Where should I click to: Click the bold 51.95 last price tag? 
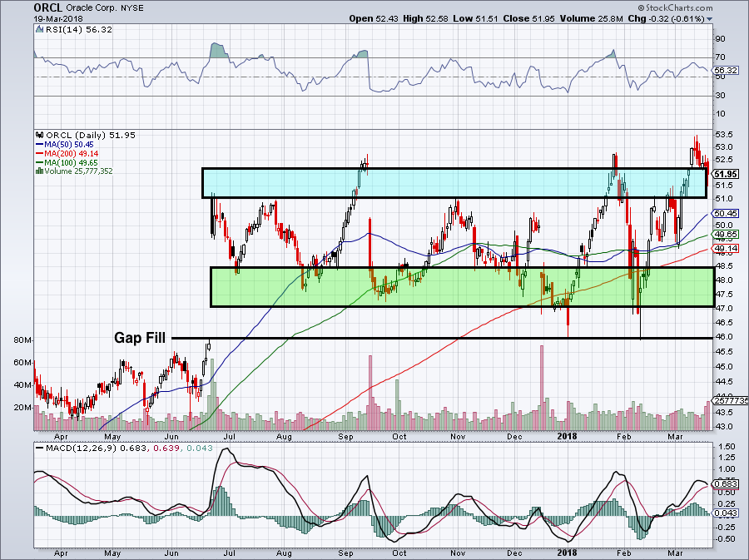(726, 174)
